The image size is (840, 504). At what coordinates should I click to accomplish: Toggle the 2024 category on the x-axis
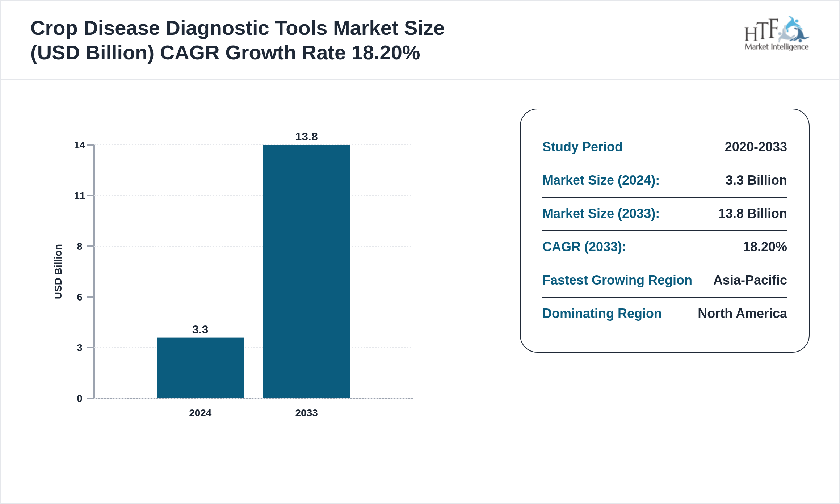200,413
